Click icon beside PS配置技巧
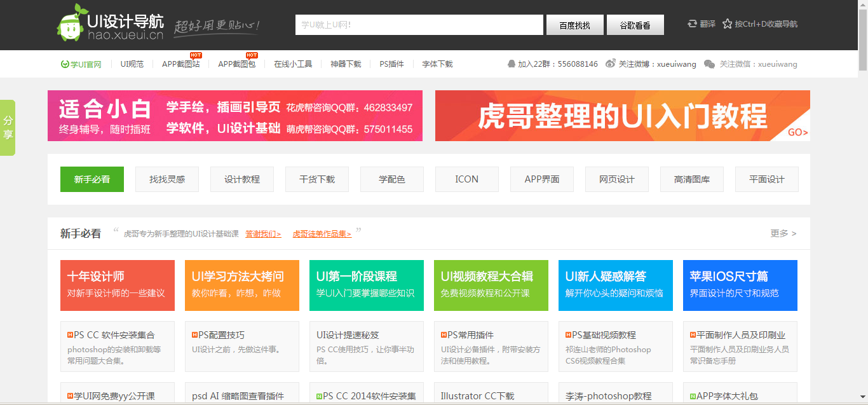This screenshot has width=868, height=405. (195, 334)
